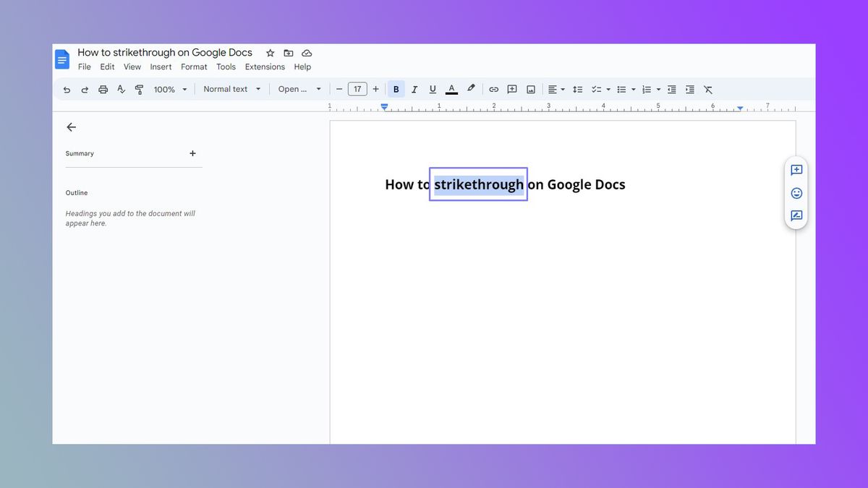Add a summary with plus button
Screen dimensions: 868x488
[192, 153]
